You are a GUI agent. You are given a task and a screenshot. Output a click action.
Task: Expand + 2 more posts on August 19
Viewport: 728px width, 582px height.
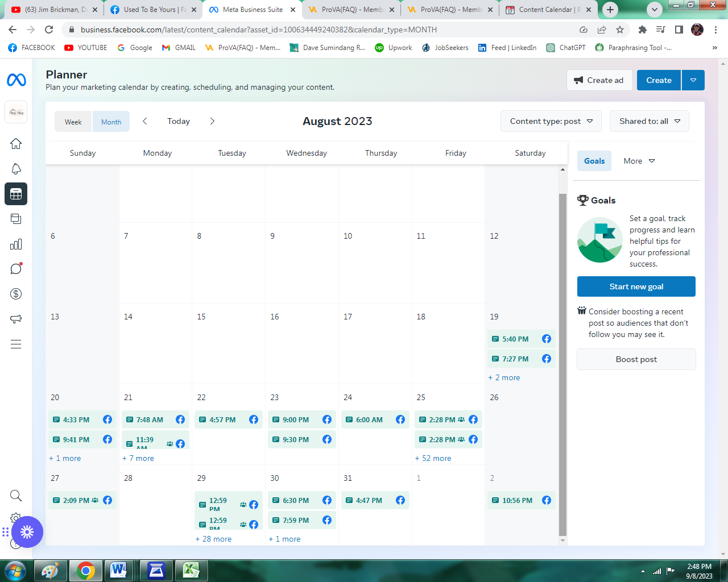504,377
